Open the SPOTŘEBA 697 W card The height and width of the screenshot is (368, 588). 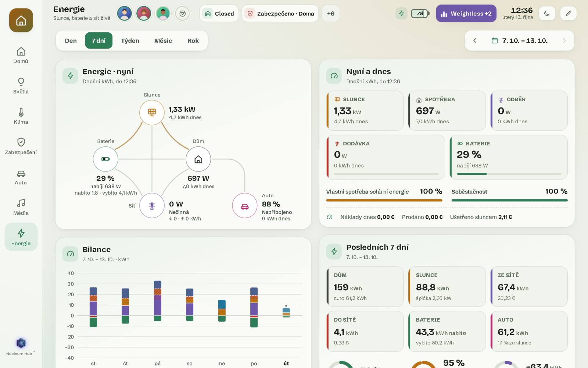(447, 111)
